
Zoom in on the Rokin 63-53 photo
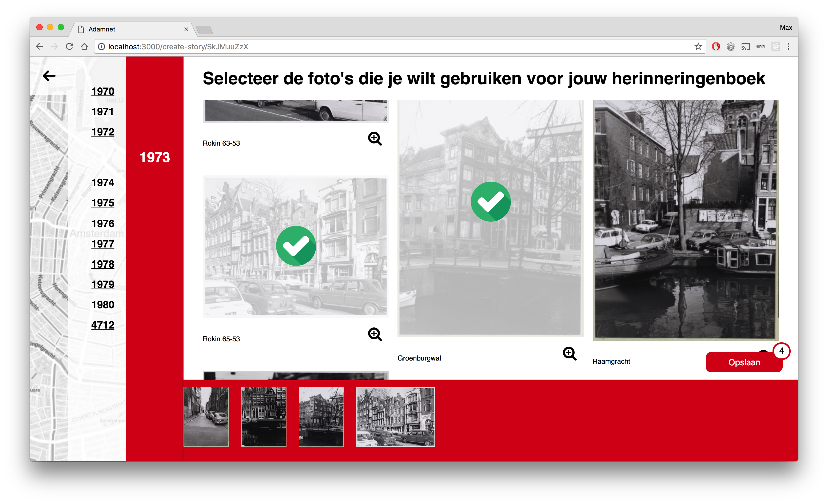click(x=375, y=138)
